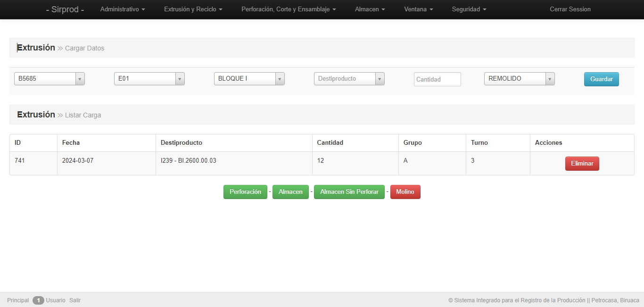Image resolution: width=644 pixels, height=307 pixels.
Task: Click the Usuario footer link
Action: coord(56,300)
